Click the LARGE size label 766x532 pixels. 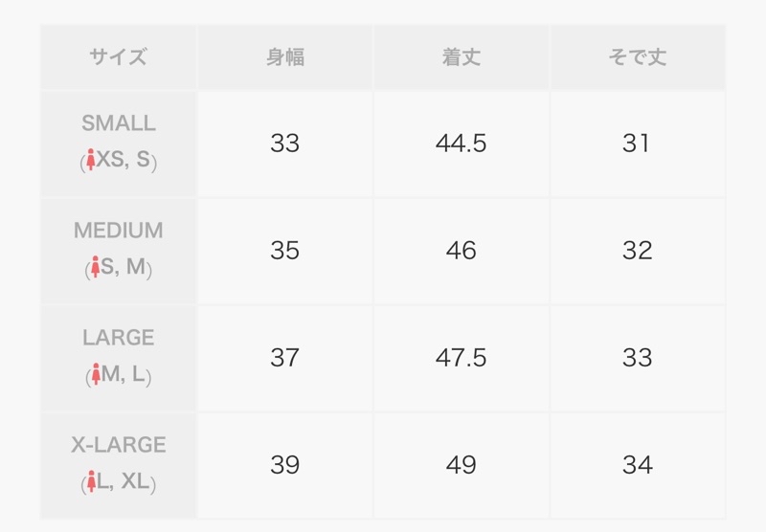[118, 338]
